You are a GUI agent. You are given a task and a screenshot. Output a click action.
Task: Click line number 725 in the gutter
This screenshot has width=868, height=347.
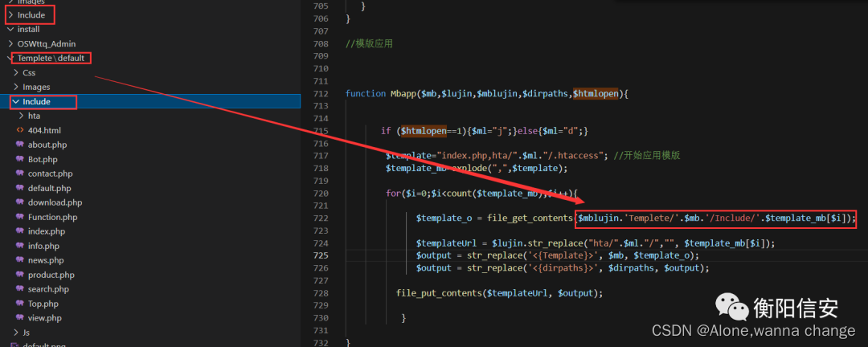321,255
